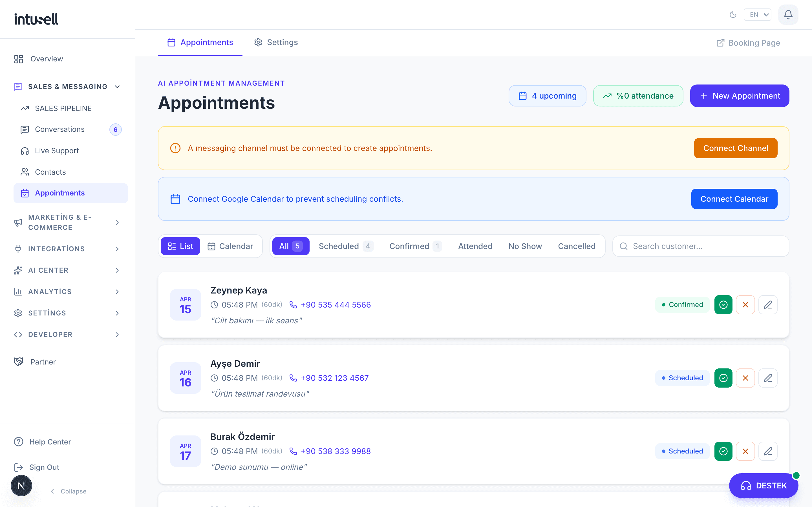Toggle dark mode moon icon
Screen dimensions: 812x507
(733, 15)
